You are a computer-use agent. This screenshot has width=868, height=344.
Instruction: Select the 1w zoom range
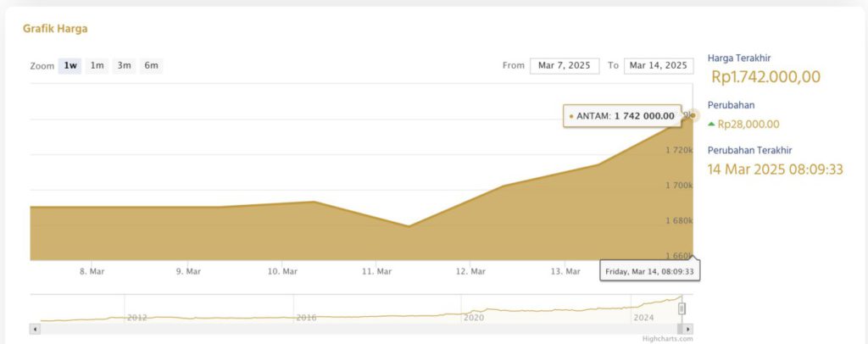pyautogui.click(x=70, y=65)
